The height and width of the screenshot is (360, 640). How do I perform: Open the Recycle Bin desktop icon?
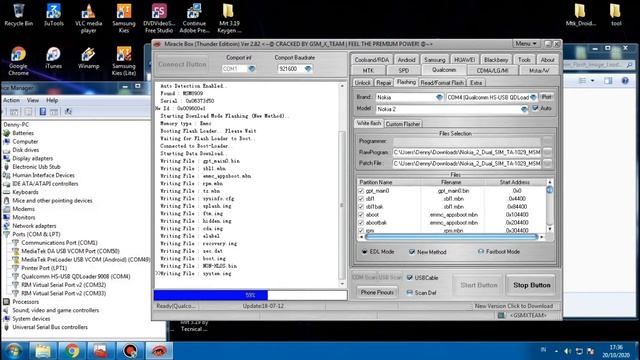(x=18, y=15)
